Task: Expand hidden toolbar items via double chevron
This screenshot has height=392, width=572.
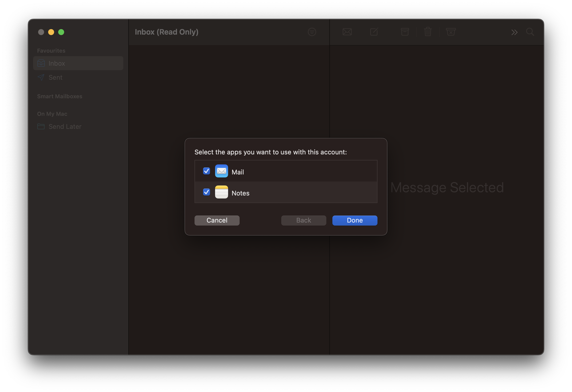Action: [514, 32]
